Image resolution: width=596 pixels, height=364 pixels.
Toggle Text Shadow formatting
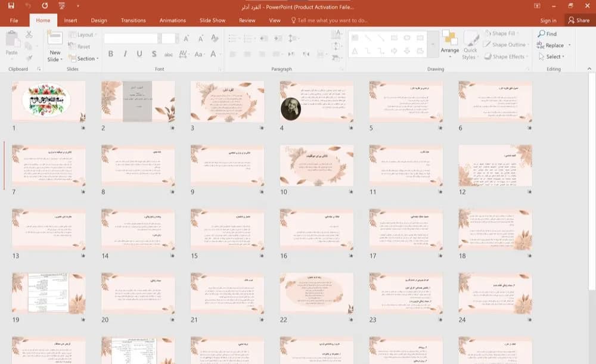(154, 54)
